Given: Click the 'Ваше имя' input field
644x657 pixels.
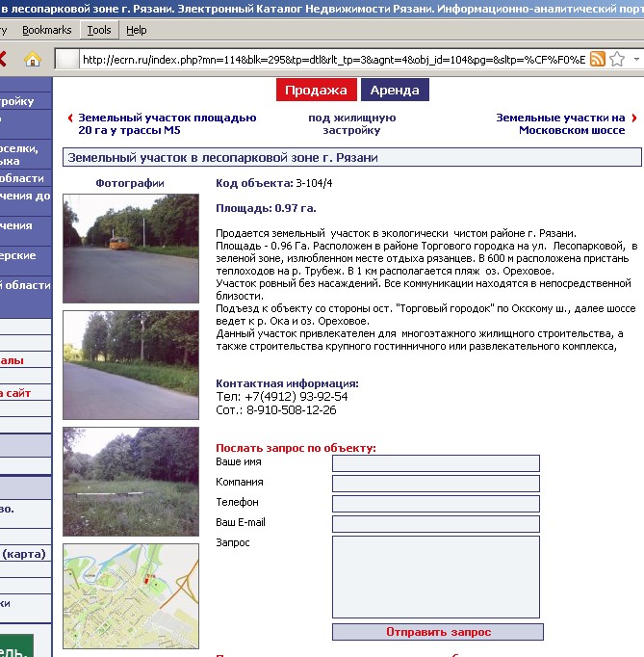Looking at the screenshot, I should point(435,463).
